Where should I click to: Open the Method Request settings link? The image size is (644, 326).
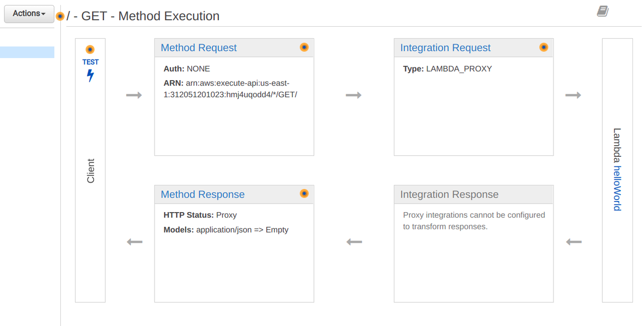[x=199, y=48]
